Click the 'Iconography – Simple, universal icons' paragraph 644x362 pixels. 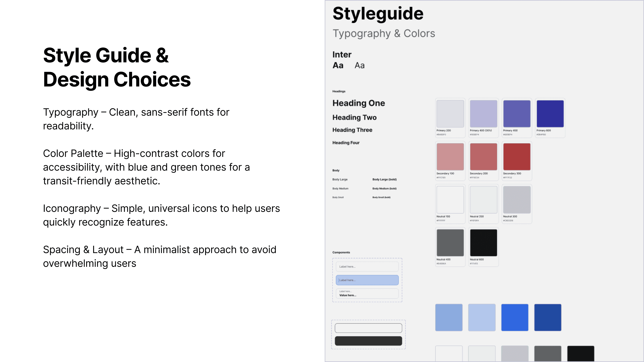pyautogui.click(x=161, y=215)
